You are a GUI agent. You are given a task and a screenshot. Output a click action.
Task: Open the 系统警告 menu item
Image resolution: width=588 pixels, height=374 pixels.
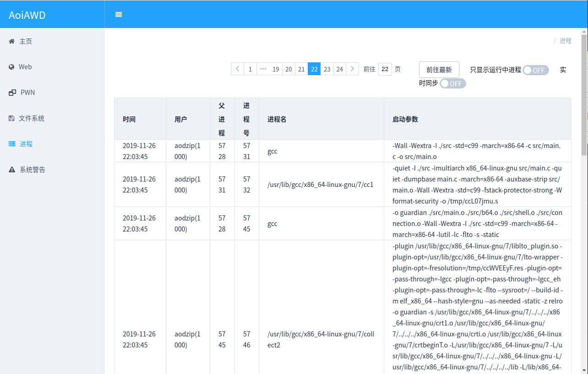tap(52, 170)
